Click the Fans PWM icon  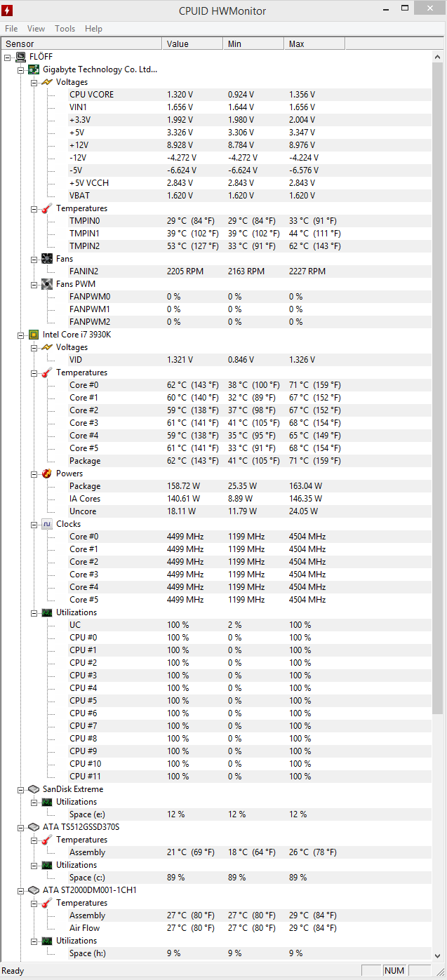(x=47, y=284)
